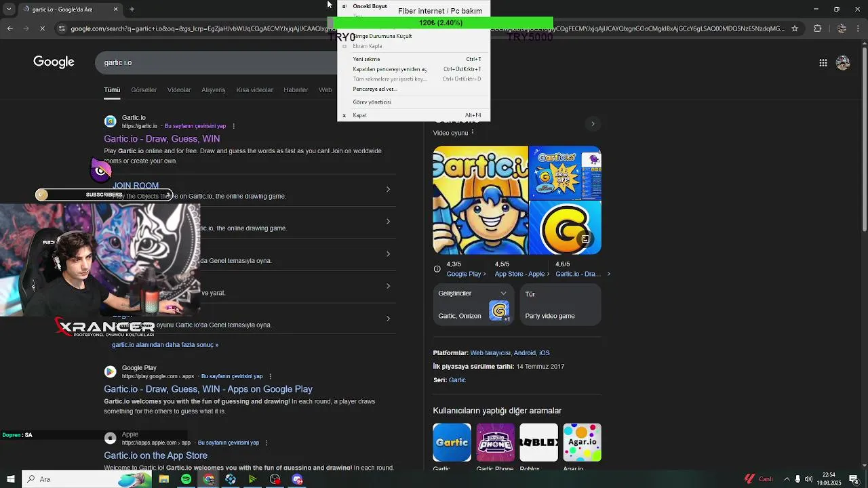Show more results from gartic.io domain
Viewport: 868px width, 488px height.
(x=165, y=345)
